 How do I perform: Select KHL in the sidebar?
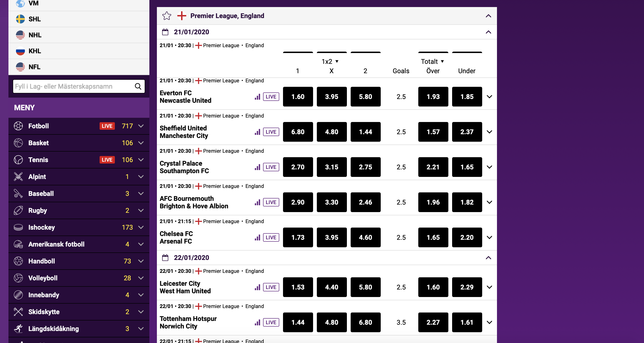[x=35, y=51]
